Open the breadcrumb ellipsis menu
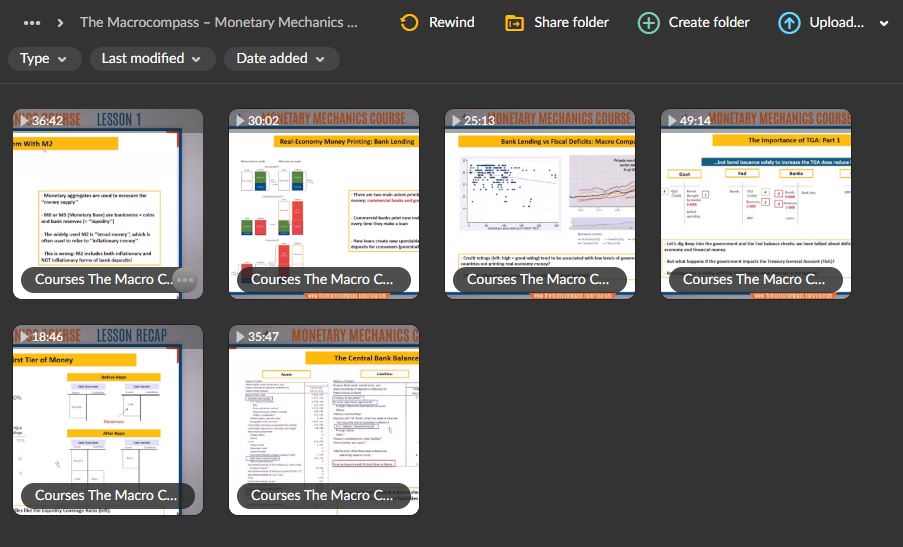The image size is (903, 547). point(32,23)
